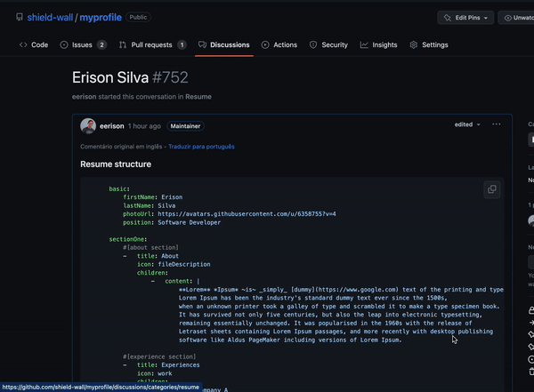Screen dimensions: 534x392
Task: Switch to the Code tab
Action: point(34,44)
